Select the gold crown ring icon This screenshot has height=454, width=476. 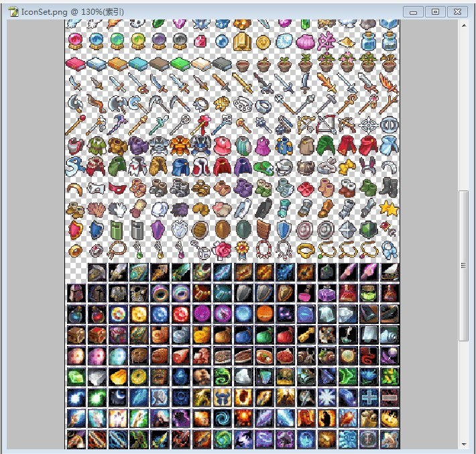coord(306,251)
